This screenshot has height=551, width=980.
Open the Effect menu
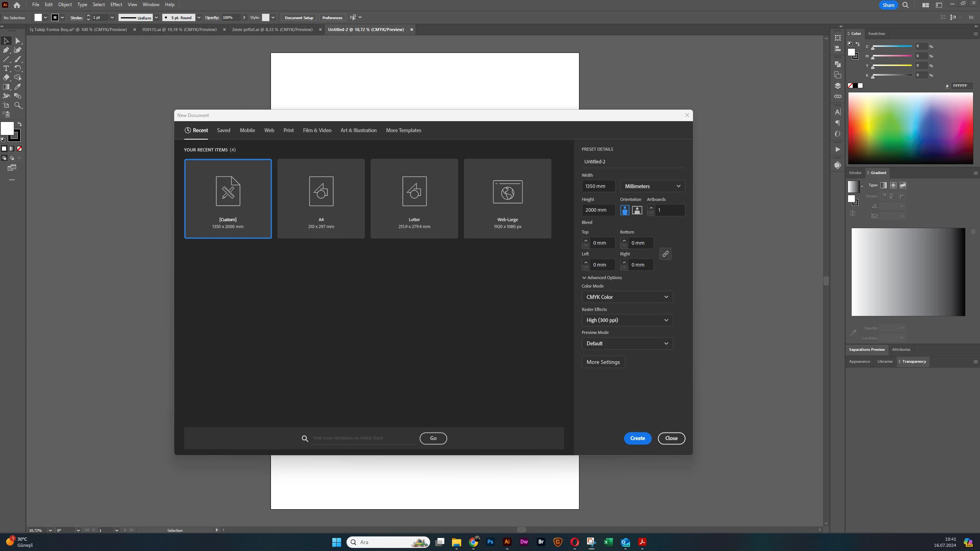click(116, 5)
